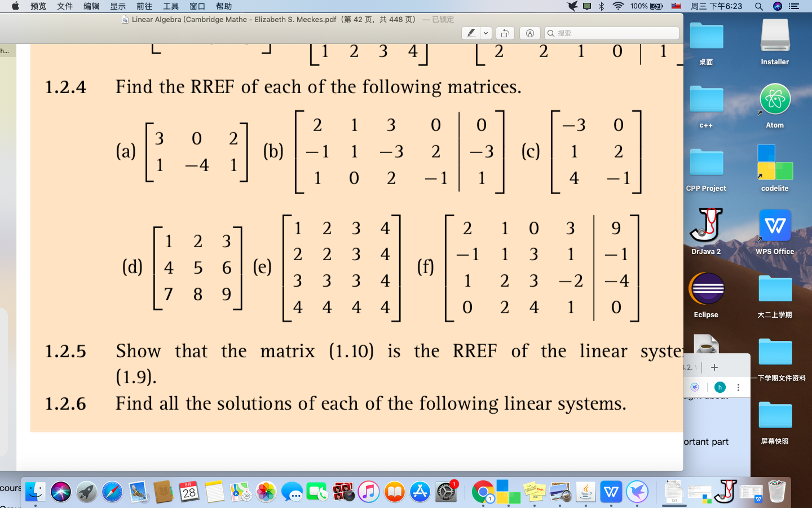Select the c++ folder on desktop
The height and width of the screenshot is (508, 812).
coord(706,106)
